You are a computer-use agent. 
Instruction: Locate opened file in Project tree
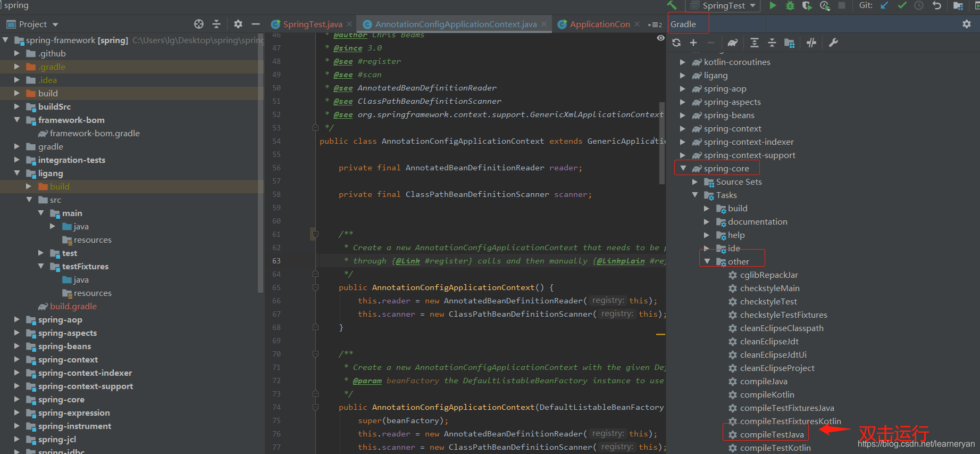point(199,24)
